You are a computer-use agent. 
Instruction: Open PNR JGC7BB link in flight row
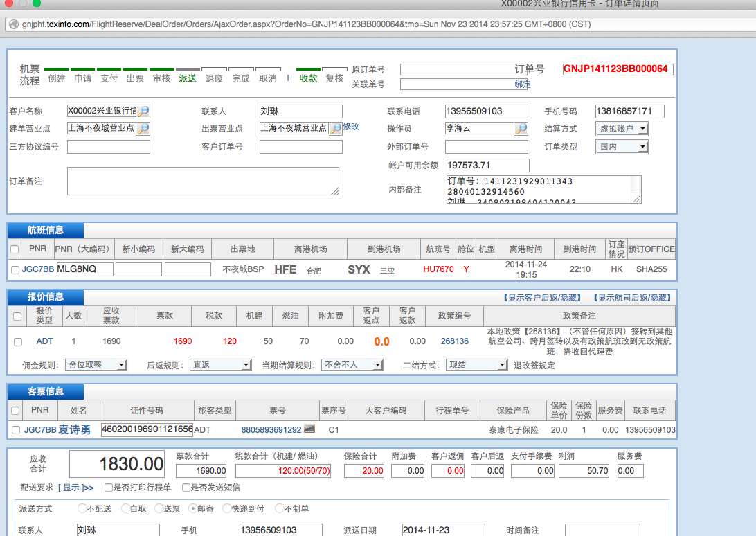point(37,269)
